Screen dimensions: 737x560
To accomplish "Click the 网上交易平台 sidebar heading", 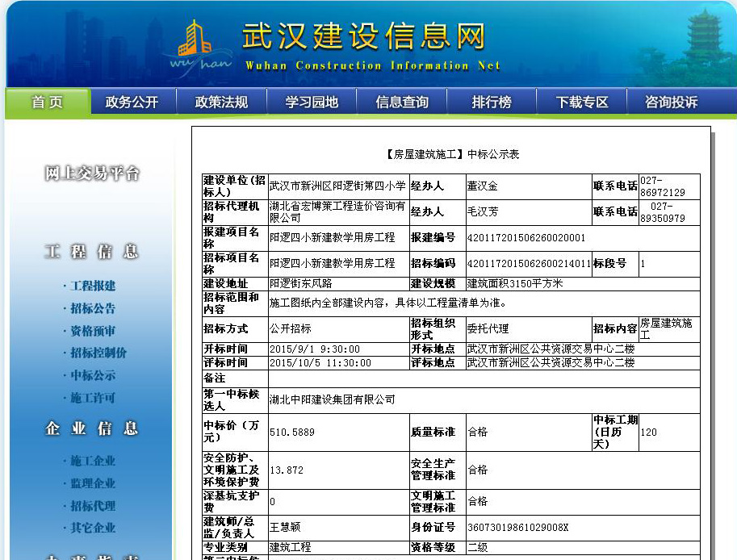I will point(92,173).
